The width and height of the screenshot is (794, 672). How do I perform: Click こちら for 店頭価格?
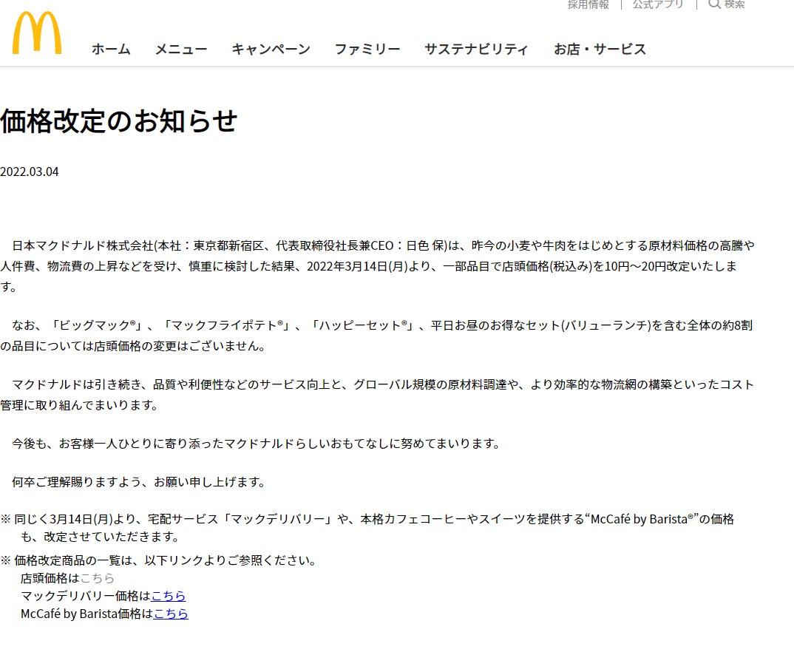(x=97, y=578)
